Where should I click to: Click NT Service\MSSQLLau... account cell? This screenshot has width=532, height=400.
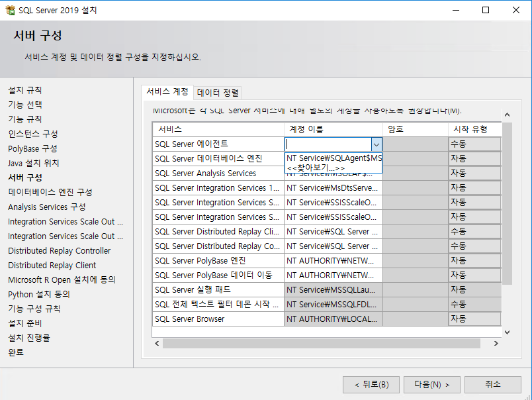(333, 290)
